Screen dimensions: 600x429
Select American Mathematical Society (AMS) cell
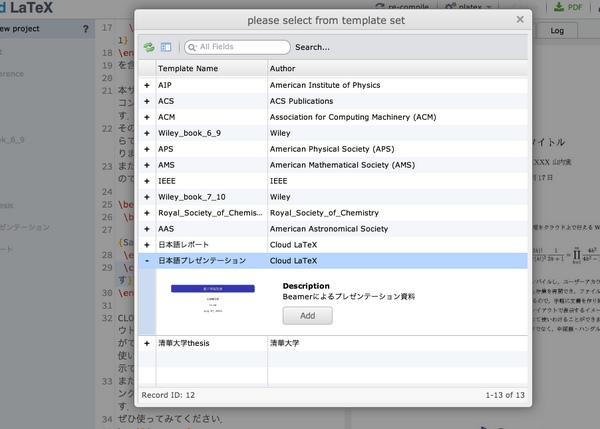click(x=398, y=165)
